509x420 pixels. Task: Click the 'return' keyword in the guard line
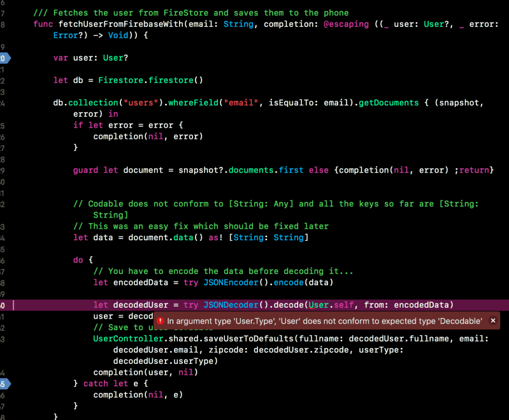474,170
